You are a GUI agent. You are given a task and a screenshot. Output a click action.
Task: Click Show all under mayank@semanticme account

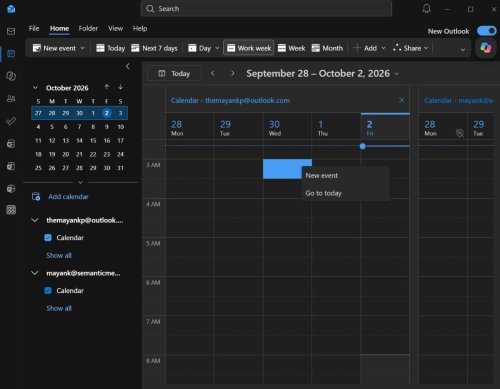pos(59,308)
